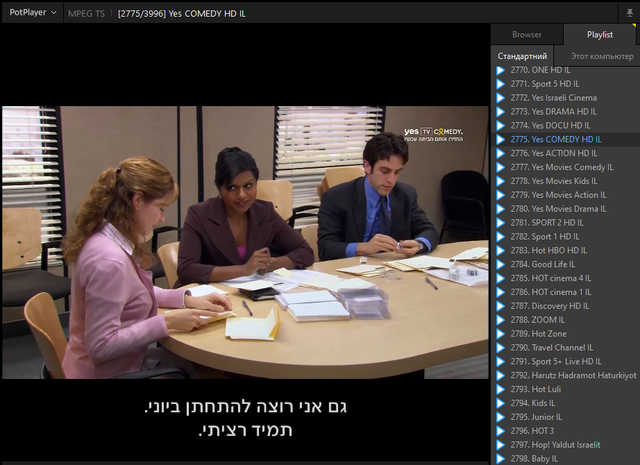Click play icon beside Yes DRAMA HD IL
The image size is (640, 465).
[500, 112]
